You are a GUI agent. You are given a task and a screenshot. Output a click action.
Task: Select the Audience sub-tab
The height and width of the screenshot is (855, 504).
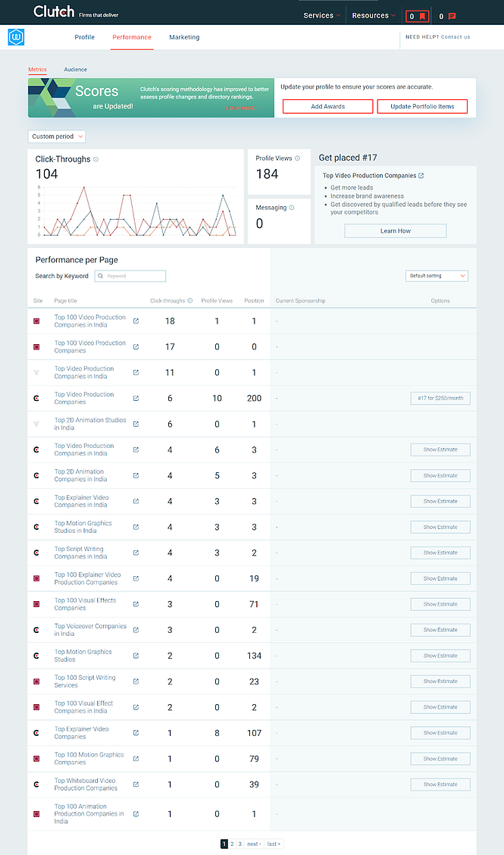coord(75,70)
